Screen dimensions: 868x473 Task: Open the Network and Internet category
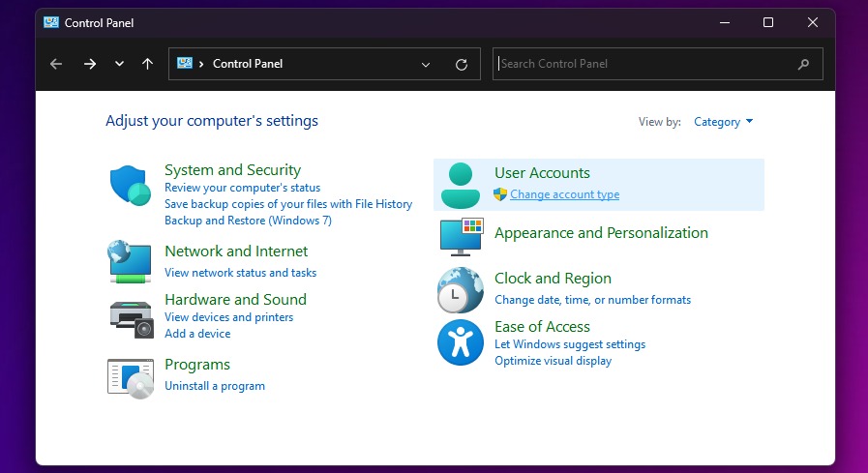[236, 251]
